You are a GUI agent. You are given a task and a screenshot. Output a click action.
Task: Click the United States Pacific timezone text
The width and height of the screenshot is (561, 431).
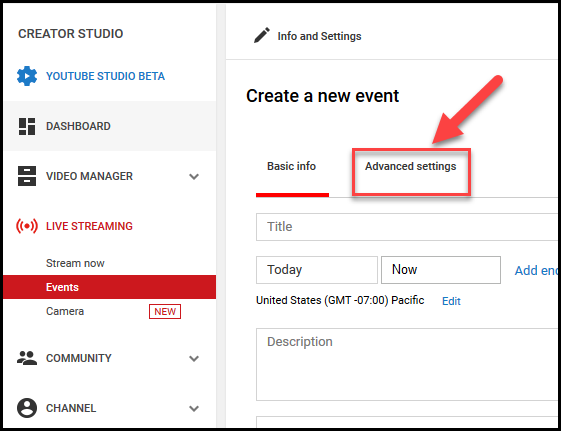click(x=340, y=300)
